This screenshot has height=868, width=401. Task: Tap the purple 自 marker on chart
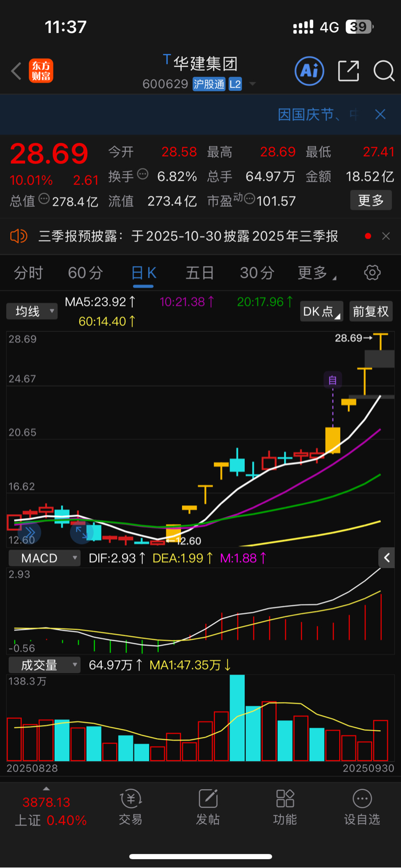pos(333,380)
